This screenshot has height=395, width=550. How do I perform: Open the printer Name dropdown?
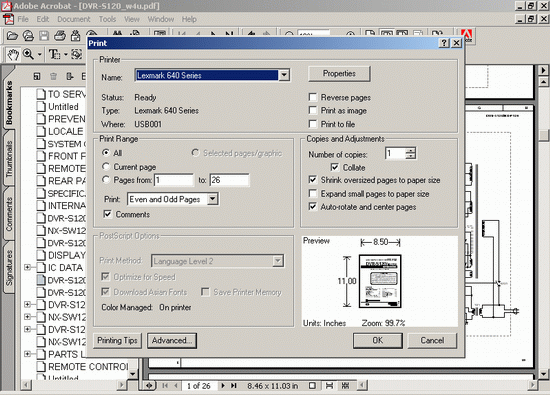pos(284,75)
